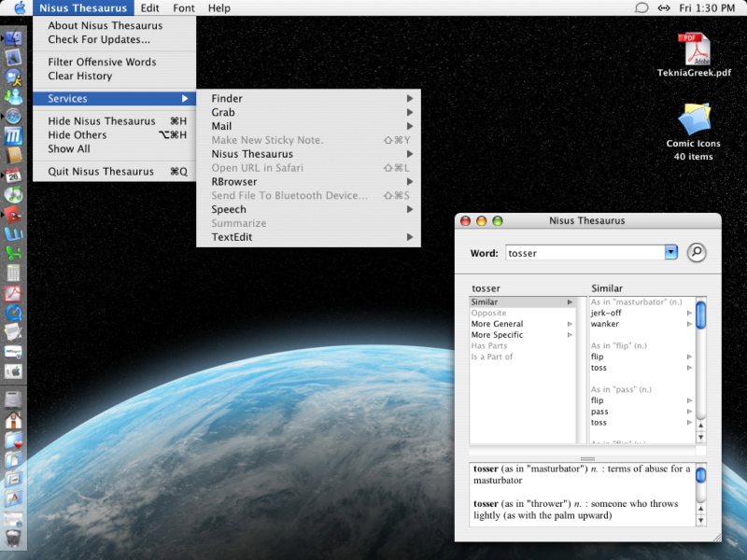Select the Similar relation row
Viewport: 747px width, 560px height.
pyautogui.click(x=522, y=301)
